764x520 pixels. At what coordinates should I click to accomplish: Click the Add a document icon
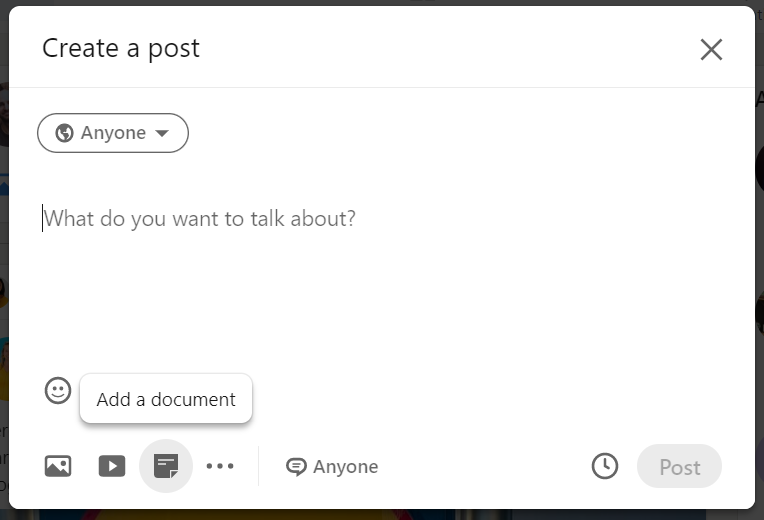[x=166, y=466]
